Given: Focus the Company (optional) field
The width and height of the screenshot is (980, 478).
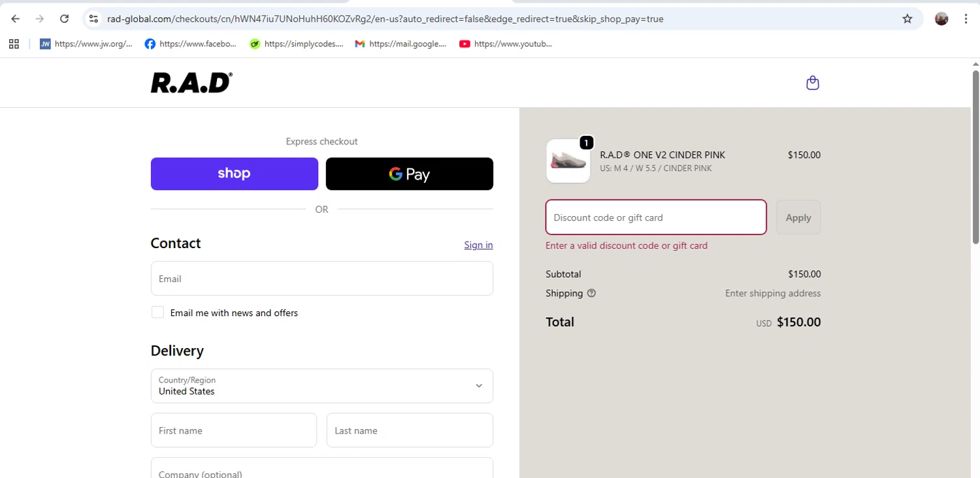Looking at the screenshot, I should coord(322,468).
